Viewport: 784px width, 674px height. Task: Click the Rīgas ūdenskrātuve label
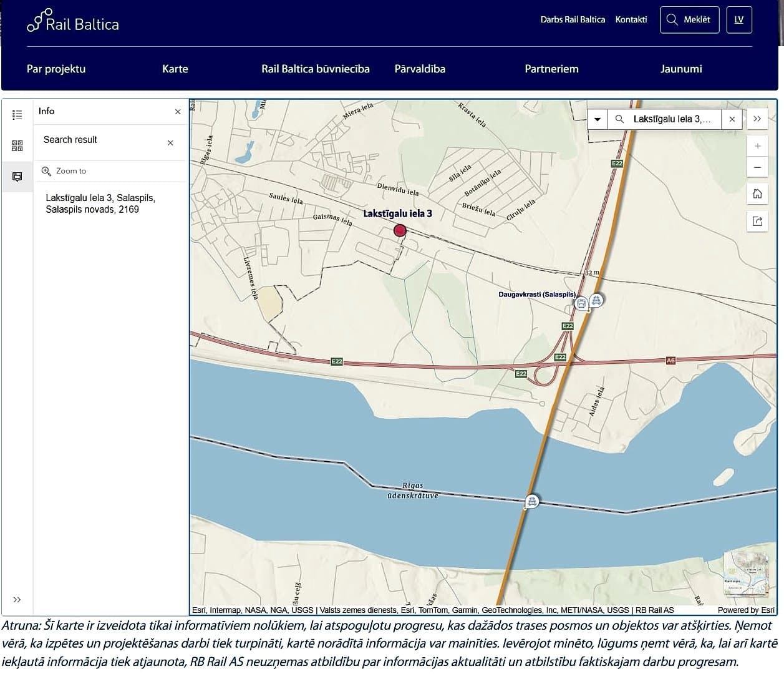click(412, 491)
